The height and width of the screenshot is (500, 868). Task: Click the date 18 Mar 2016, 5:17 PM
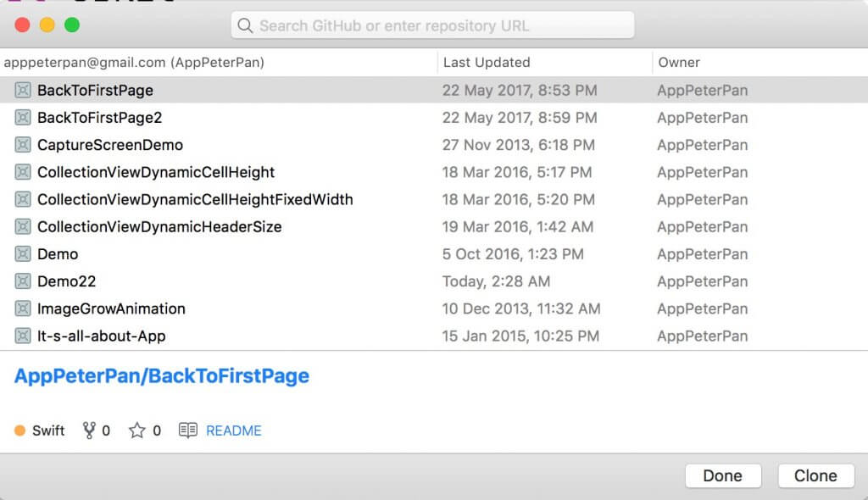[517, 172]
